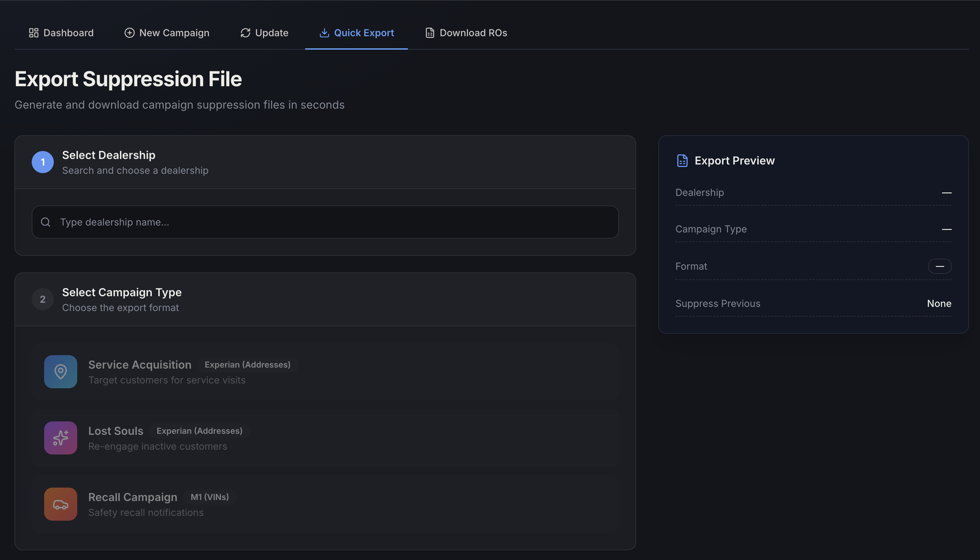Click the Format label in Export Preview
980x560 pixels.
[x=691, y=266]
